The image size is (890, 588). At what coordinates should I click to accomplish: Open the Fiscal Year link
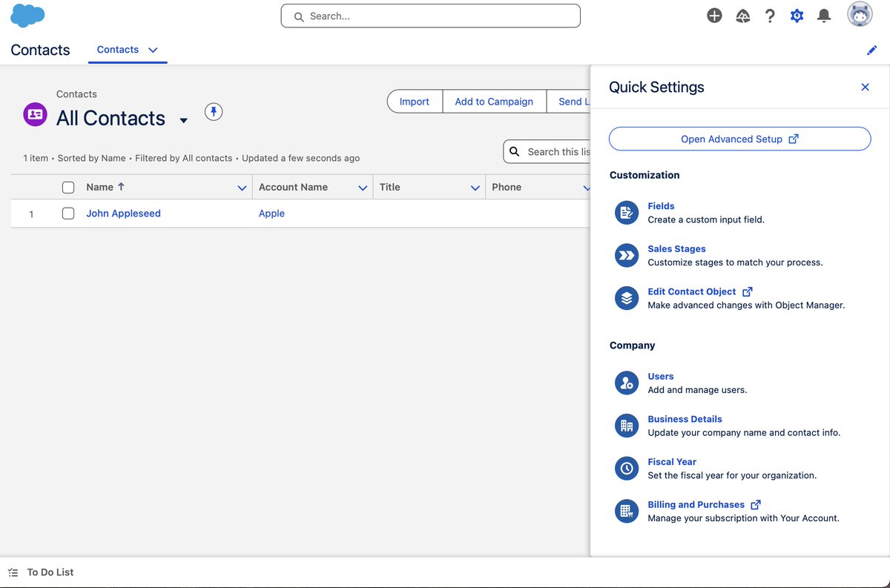click(x=672, y=462)
